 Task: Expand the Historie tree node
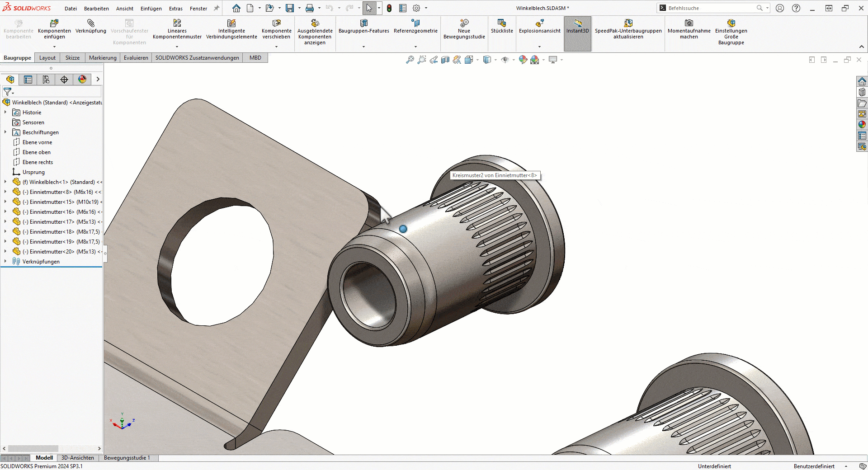(x=5, y=113)
